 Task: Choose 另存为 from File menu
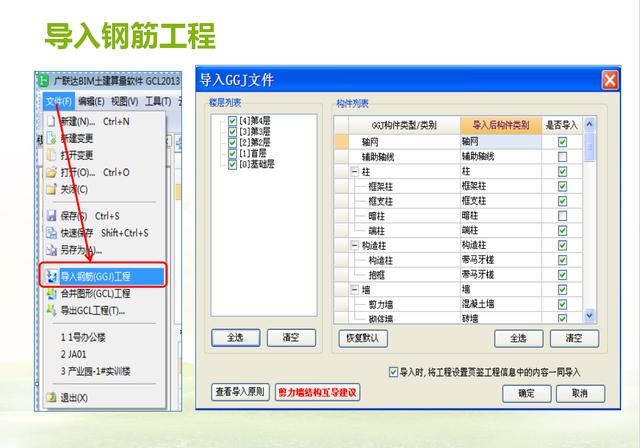[x=81, y=250]
